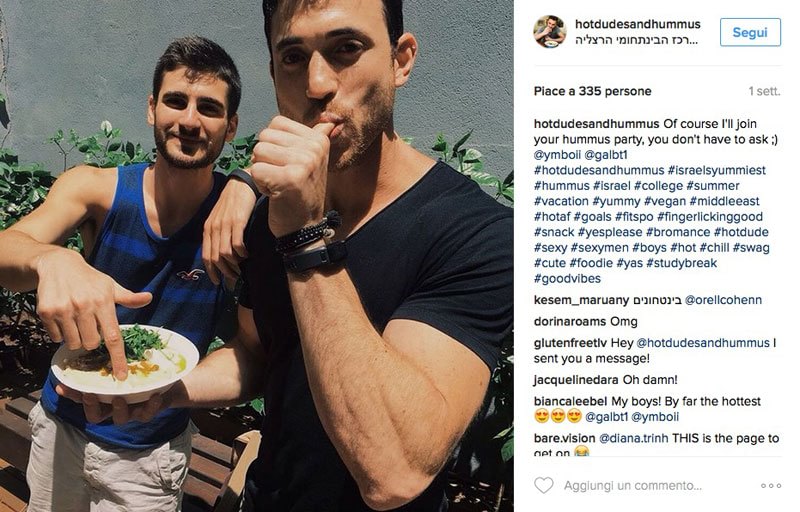This screenshot has height=512, width=800.
Task: Open hotdudesandhummus username in header
Action: click(x=637, y=24)
